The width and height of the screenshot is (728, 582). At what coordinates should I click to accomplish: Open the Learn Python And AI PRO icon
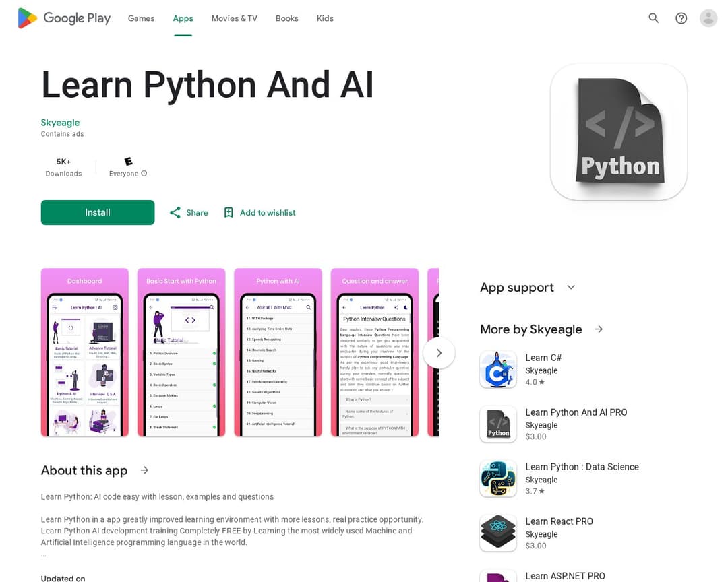[x=498, y=424]
